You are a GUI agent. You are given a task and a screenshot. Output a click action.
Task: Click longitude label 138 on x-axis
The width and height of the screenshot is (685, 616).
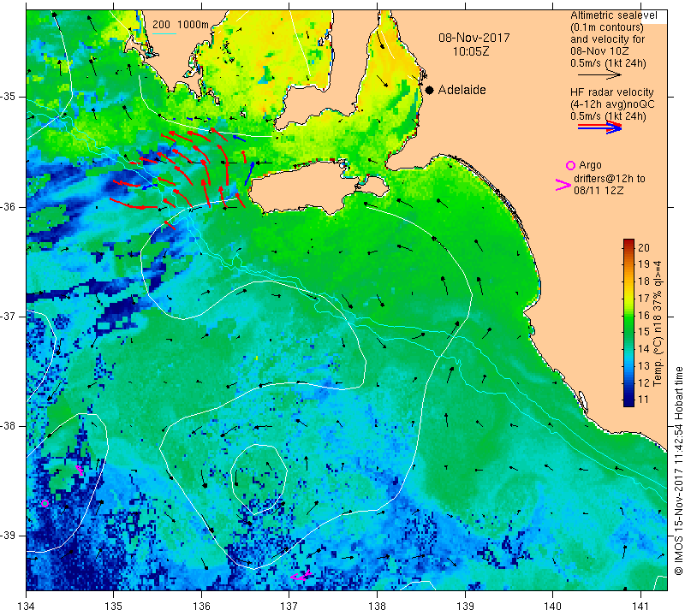377,607
